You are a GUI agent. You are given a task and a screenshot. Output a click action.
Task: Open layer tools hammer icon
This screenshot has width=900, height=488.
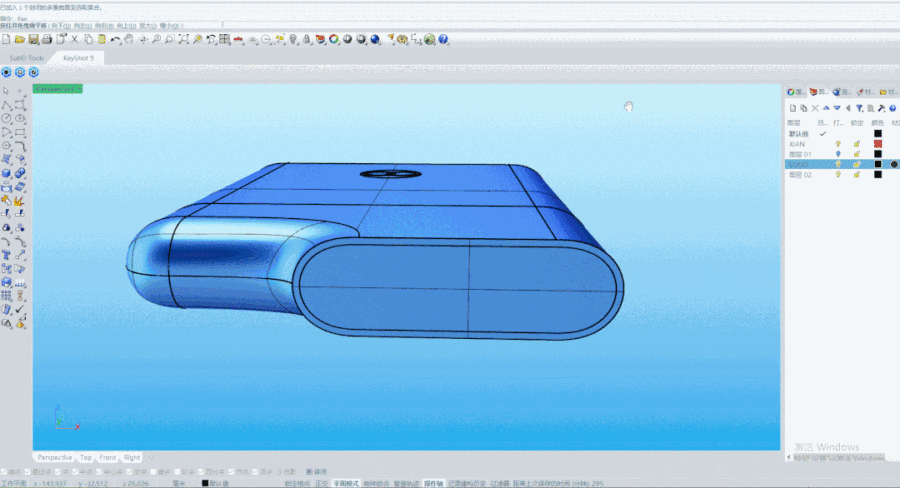click(x=881, y=108)
